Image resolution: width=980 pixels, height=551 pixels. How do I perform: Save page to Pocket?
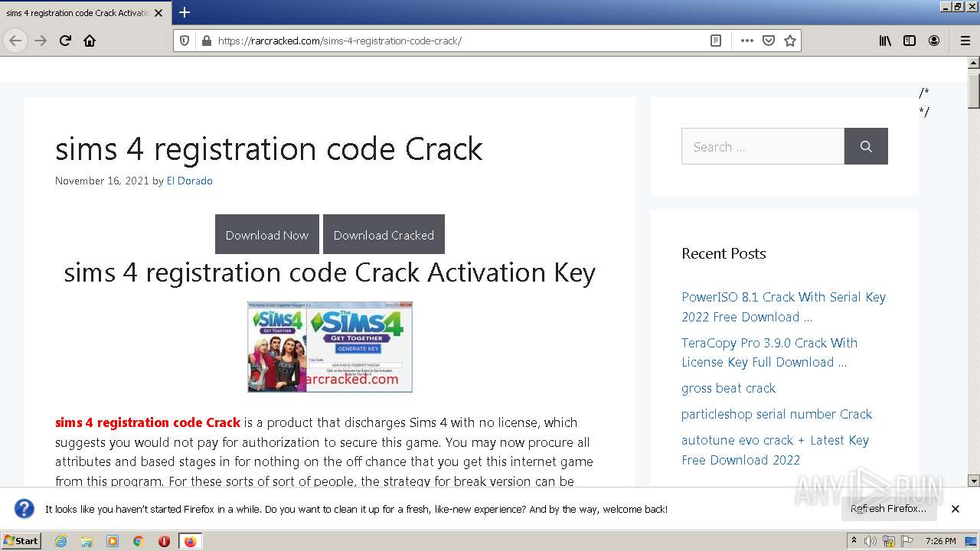[769, 41]
